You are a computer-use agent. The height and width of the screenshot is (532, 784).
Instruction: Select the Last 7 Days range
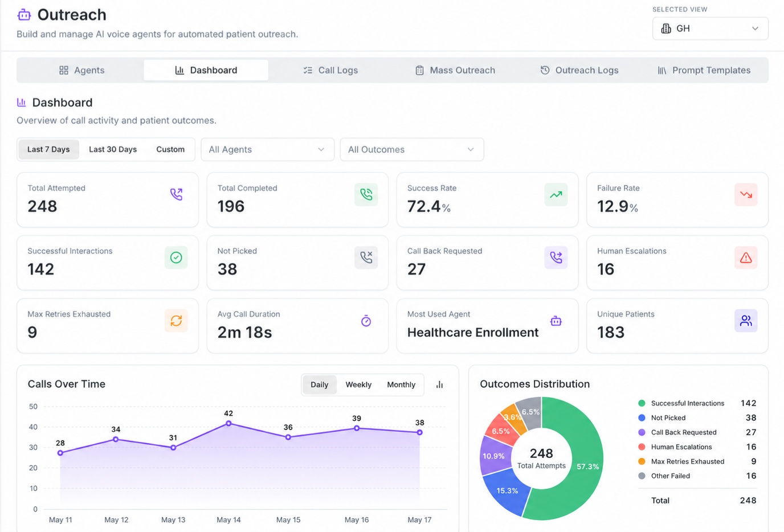(48, 149)
